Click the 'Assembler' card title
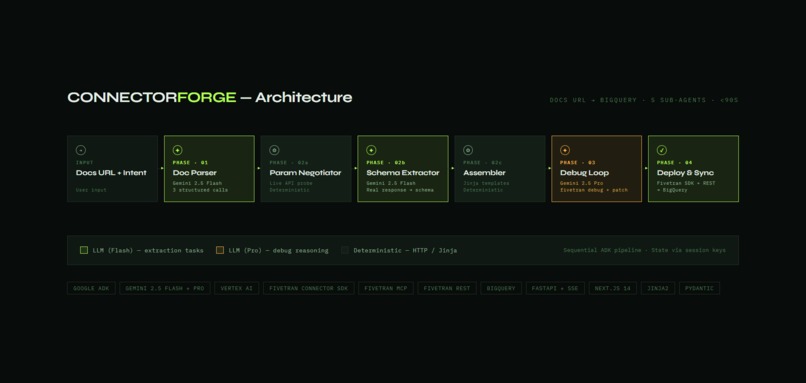This screenshot has height=383, width=806. [x=484, y=173]
